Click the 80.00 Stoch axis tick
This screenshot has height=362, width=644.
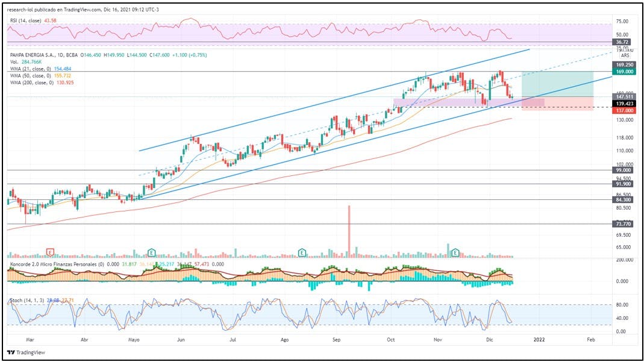pos(622,305)
